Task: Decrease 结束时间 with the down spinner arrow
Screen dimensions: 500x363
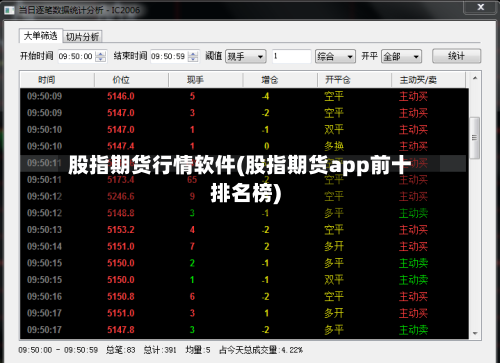Action: click(x=193, y=59)
